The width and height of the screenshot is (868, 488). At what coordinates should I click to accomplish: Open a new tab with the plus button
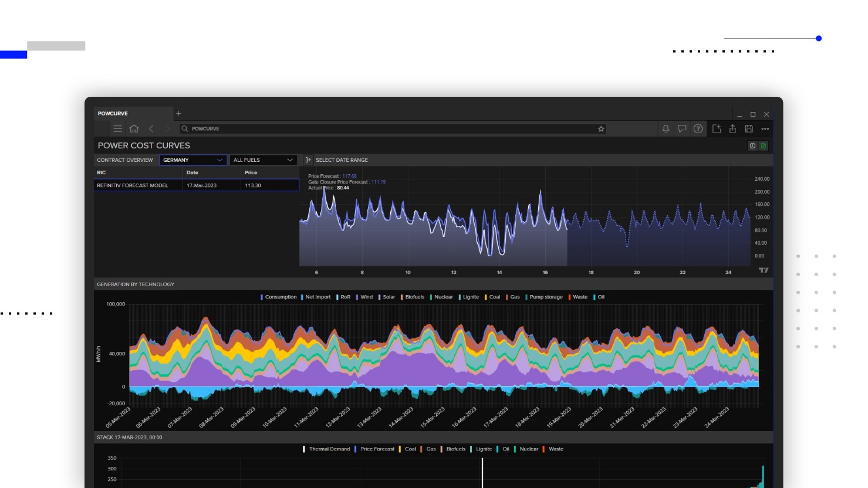178,114
